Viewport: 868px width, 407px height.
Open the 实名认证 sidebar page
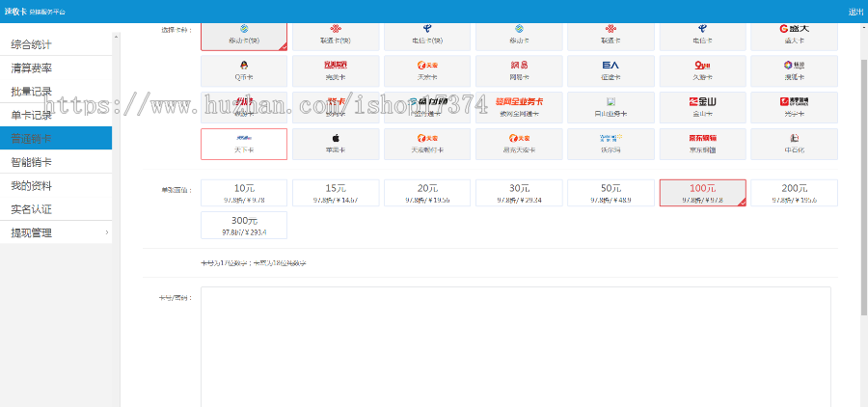(56, 209)
